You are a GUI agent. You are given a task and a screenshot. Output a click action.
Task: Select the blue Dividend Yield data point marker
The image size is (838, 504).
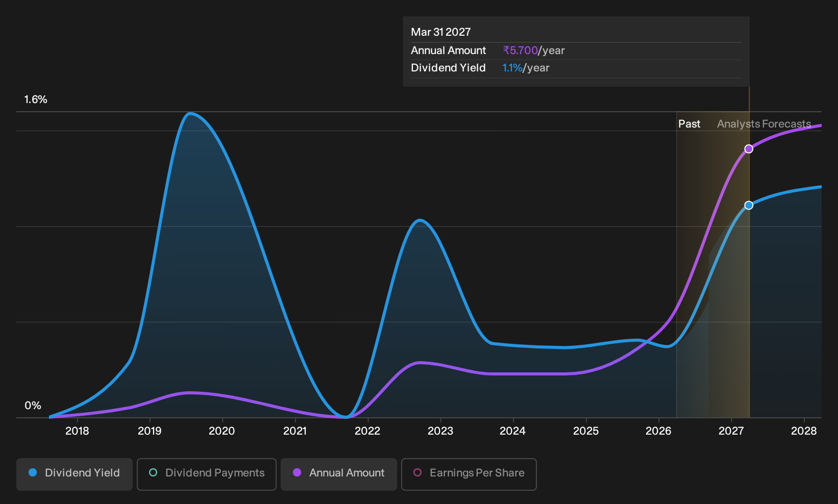(749, 206)
